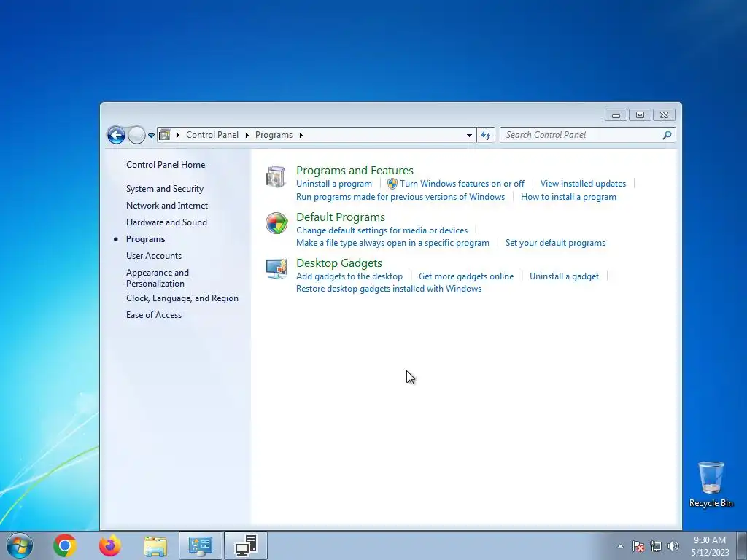
Task: Launch Firefox from taskbar
Action: 110,545
